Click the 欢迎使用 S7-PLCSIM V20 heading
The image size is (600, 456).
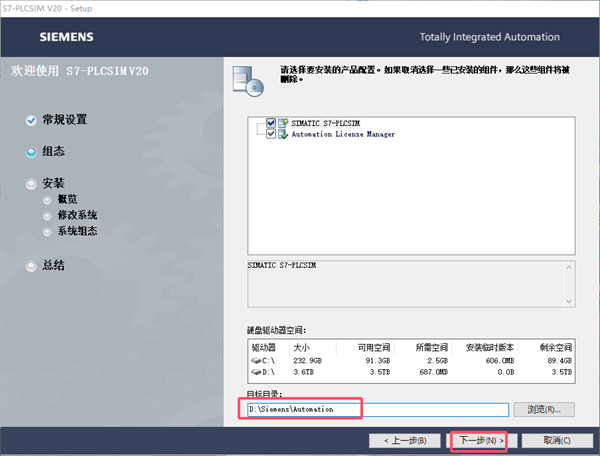[80, 71]
